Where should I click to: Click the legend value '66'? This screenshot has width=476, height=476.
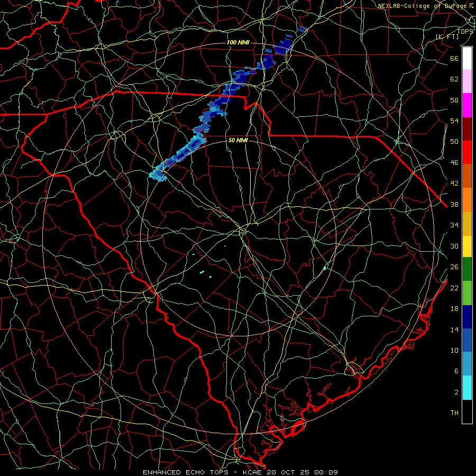[454, 58]
